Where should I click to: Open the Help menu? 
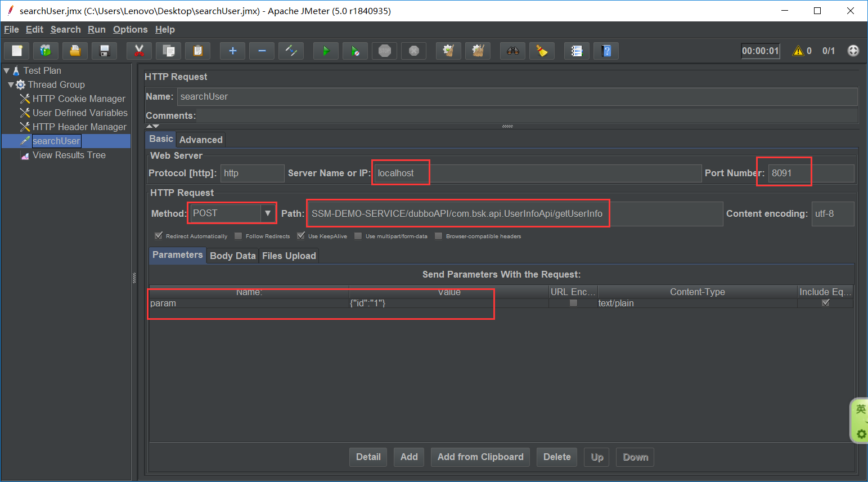click(x=165, y=29)
